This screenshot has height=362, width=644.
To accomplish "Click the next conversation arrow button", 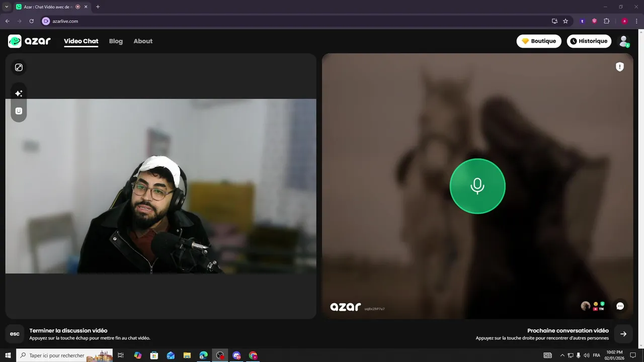I will pos(623,334).
